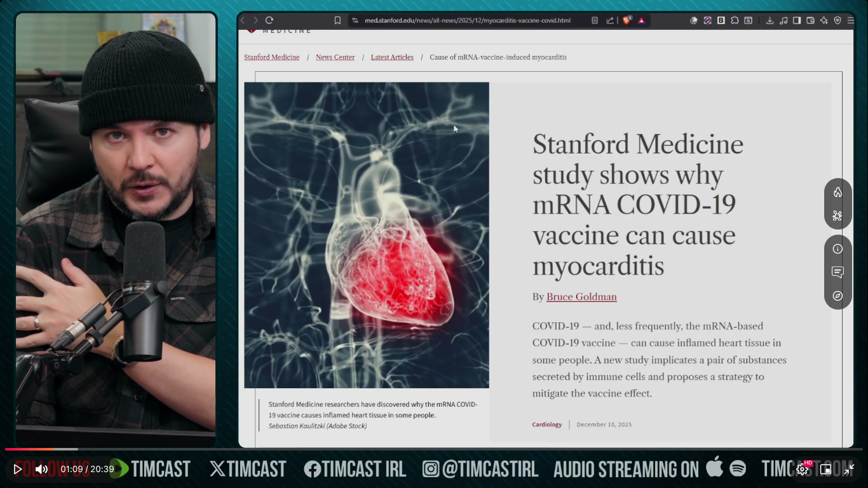Open the Stanford Medicine breadcrumb link
868x488 pixels.
[x=272, y=57]
